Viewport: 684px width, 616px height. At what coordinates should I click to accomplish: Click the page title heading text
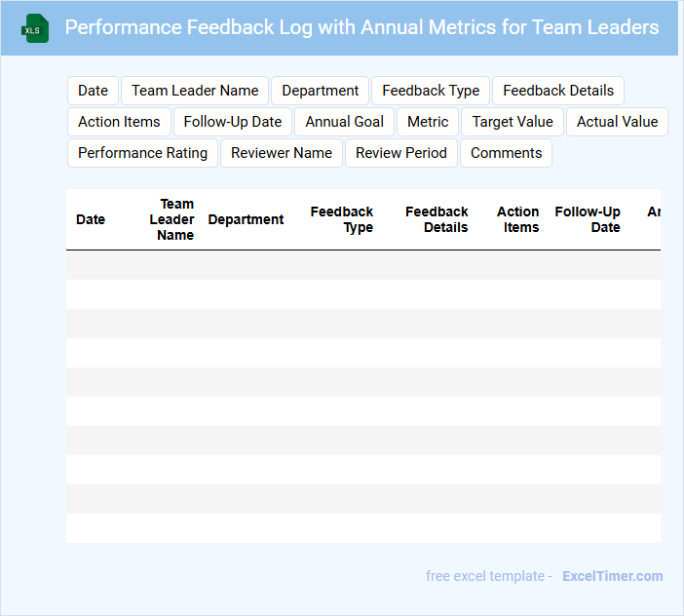click(361, 27)
